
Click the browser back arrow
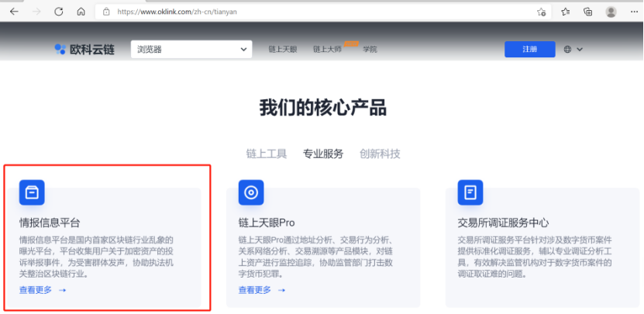[14, 12]
